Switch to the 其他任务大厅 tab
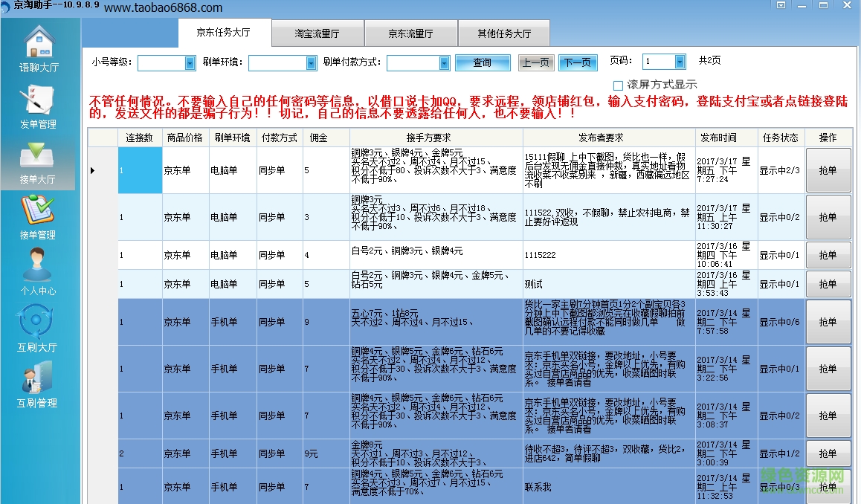The width and height of the screenshot is (861, 504). point(504,34)
